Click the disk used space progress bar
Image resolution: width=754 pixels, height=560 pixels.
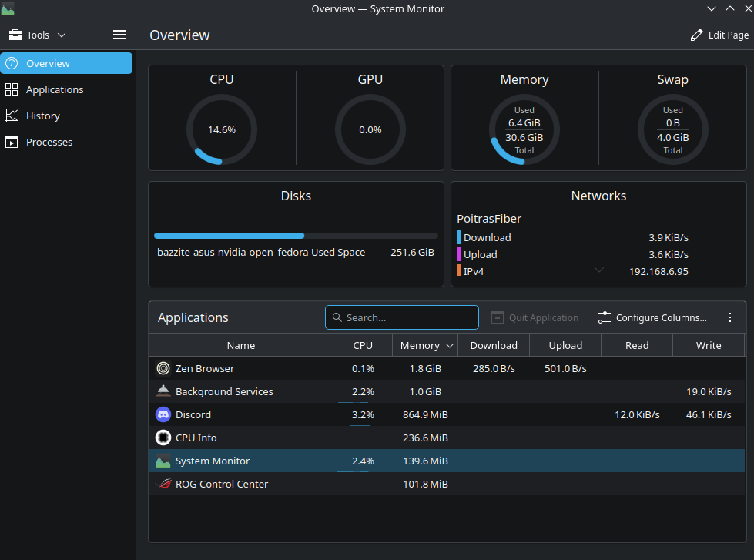tap(296, 236)
